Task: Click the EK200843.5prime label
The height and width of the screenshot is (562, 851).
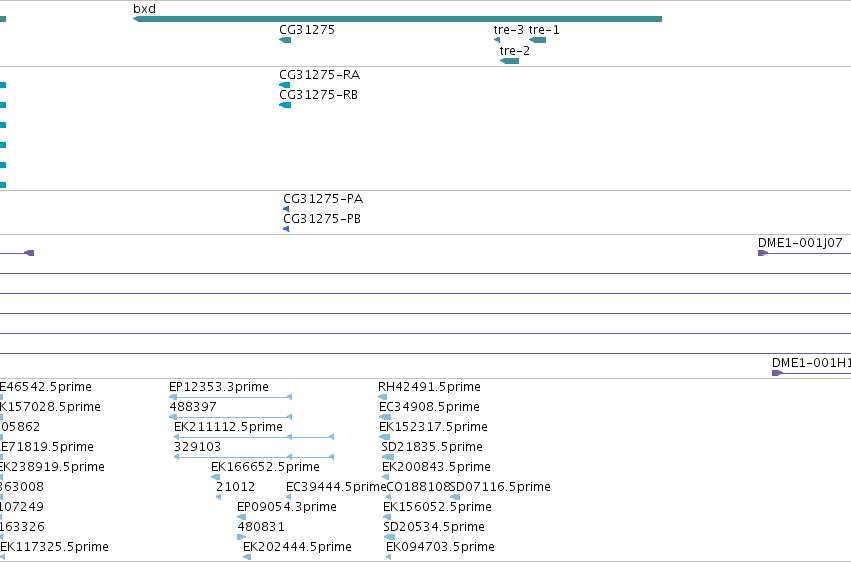Action: pyautogui.click(x=436, y=467)
